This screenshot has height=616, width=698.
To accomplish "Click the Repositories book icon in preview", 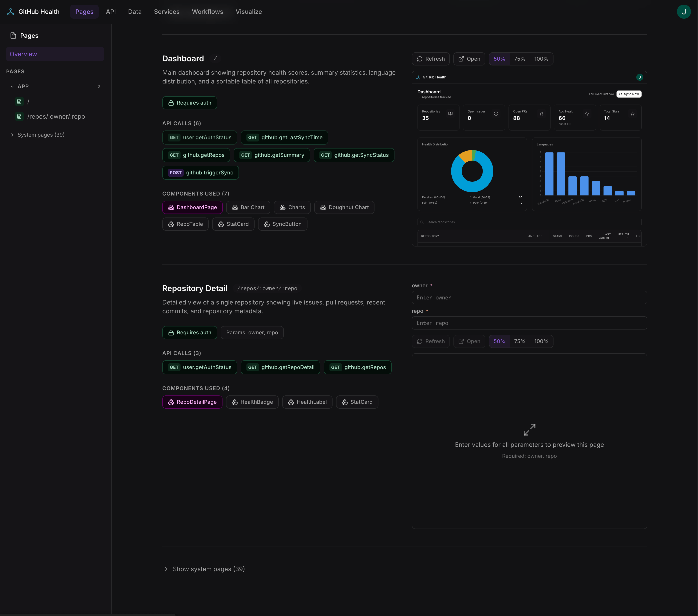I will pos(450,114).
